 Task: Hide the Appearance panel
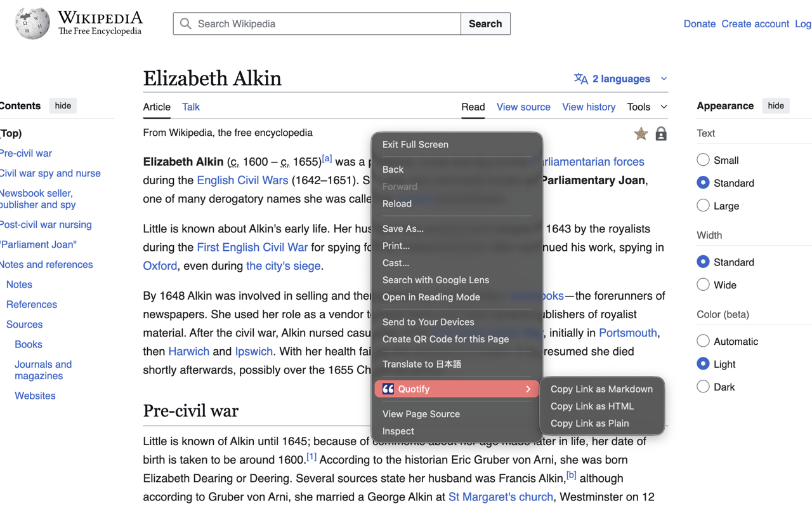(x=775, y=106)
